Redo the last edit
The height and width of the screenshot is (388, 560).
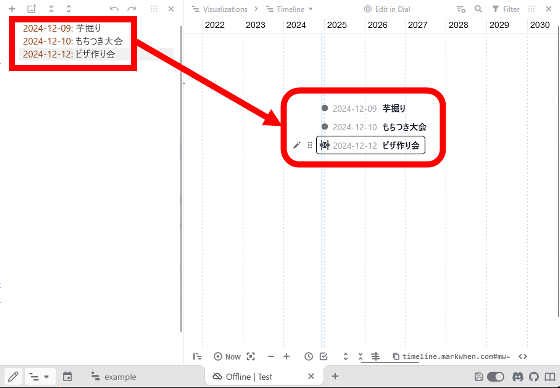tap(132, 9)
